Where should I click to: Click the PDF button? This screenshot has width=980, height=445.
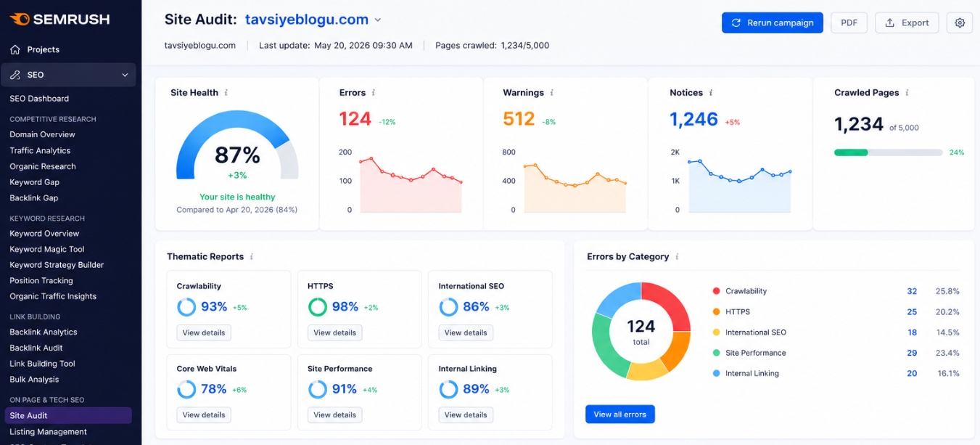[849, 23]
